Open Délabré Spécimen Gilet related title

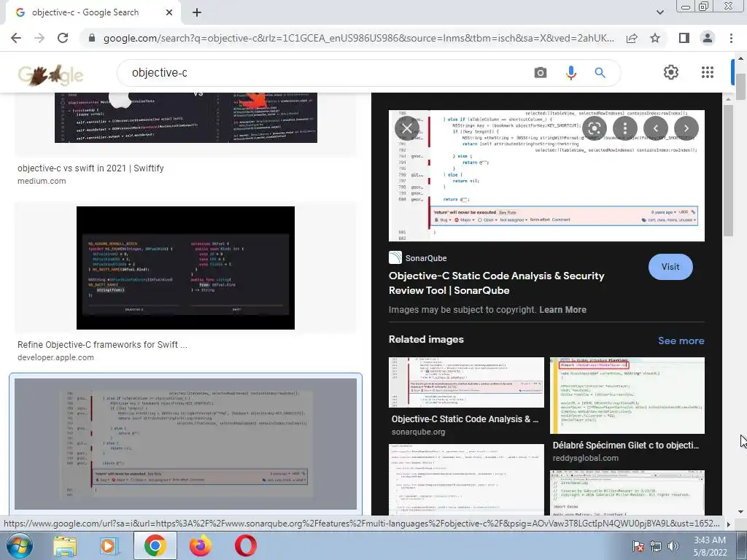tap(625, 446)
